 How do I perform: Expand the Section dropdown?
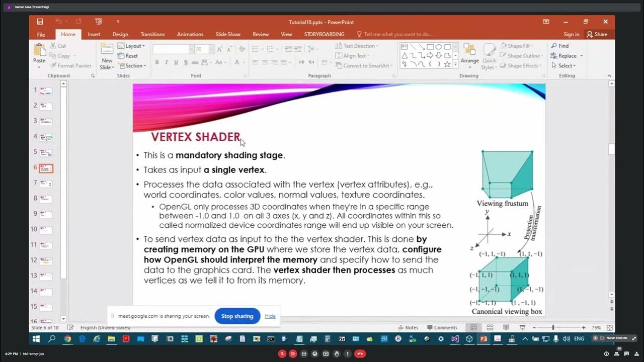pyautogui.click(x=132, y=66)
